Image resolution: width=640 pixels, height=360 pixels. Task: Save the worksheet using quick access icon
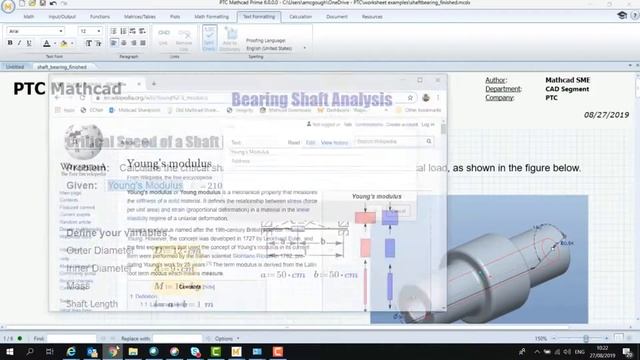(42, 3)
